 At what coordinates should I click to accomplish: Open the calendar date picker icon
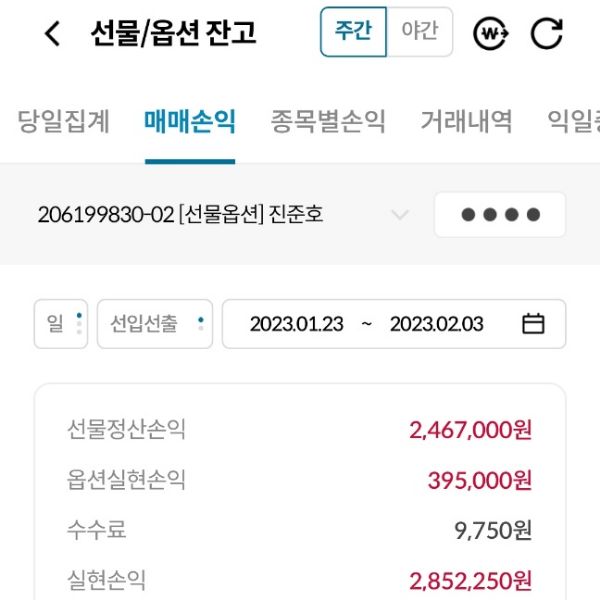tap(534, 324)
